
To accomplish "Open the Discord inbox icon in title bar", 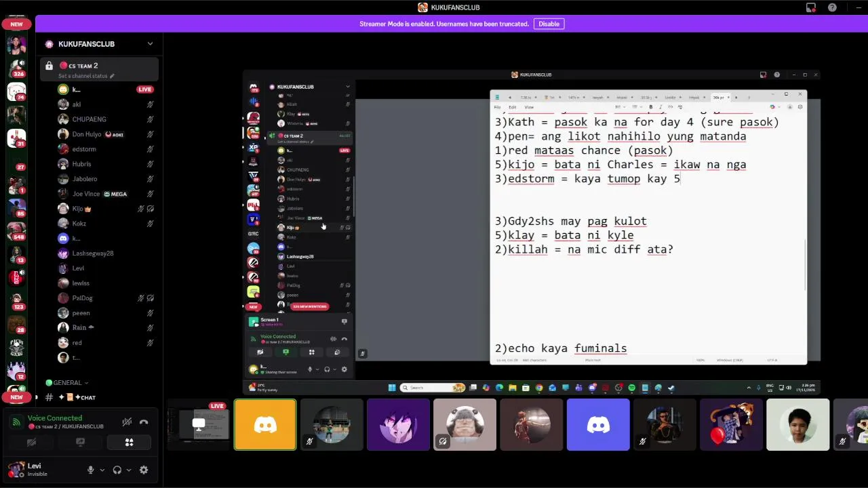I will (x=811, y=7).
